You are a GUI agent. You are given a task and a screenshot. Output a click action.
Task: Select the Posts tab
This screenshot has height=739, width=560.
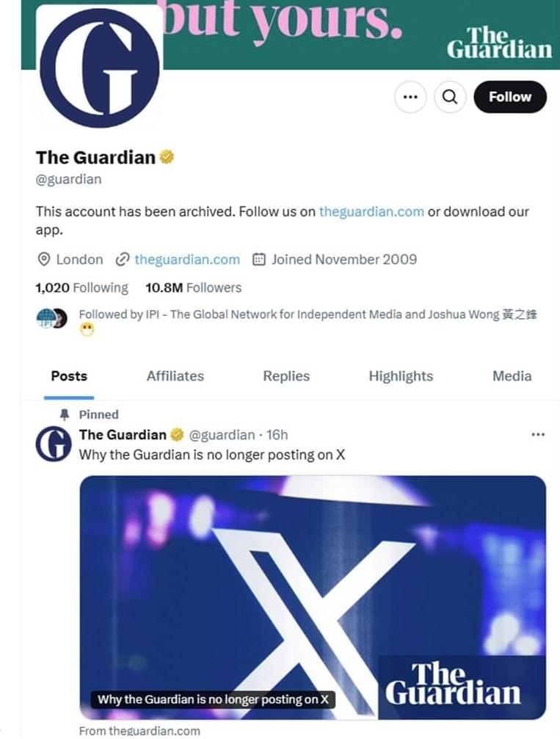click(x=69, y=376)
